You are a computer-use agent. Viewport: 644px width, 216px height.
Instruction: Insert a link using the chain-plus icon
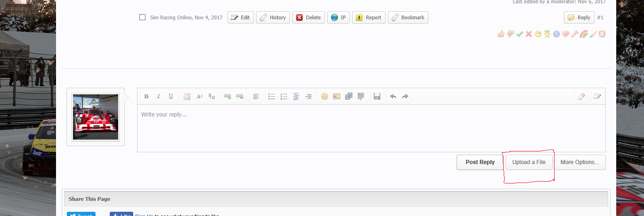click(227, 96)
